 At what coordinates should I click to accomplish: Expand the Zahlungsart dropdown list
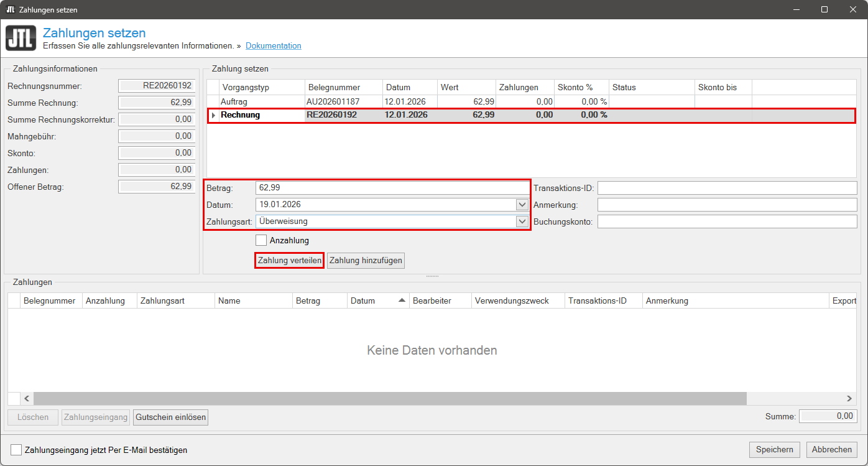tap(521, 221)
